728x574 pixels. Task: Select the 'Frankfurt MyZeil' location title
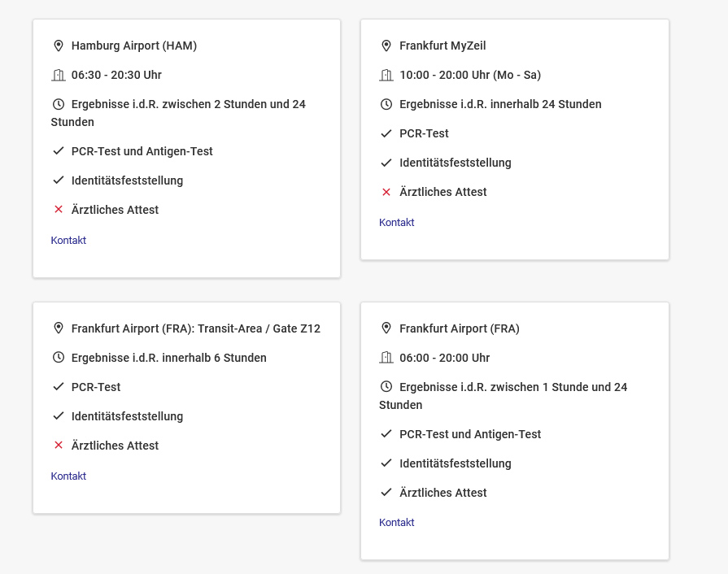click(442, 46)
